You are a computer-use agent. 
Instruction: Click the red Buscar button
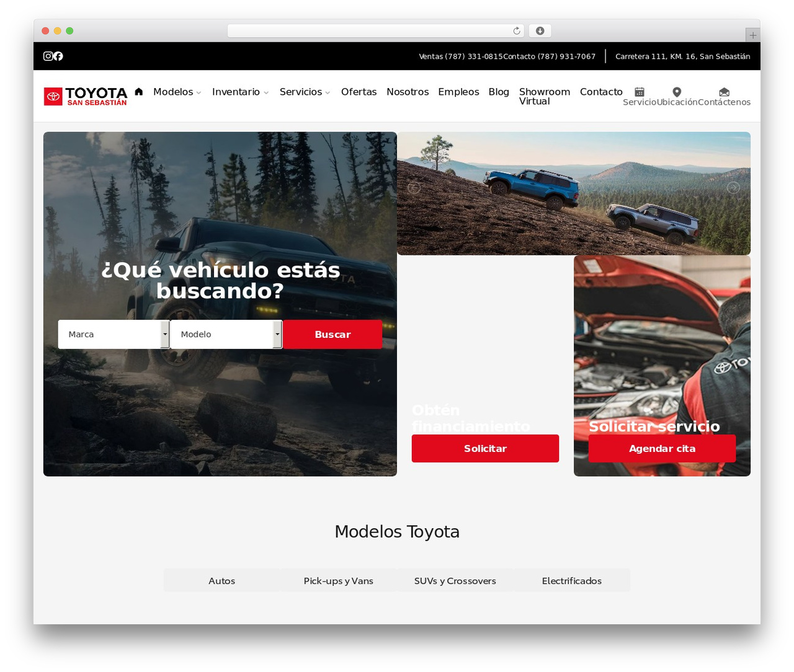332,334
